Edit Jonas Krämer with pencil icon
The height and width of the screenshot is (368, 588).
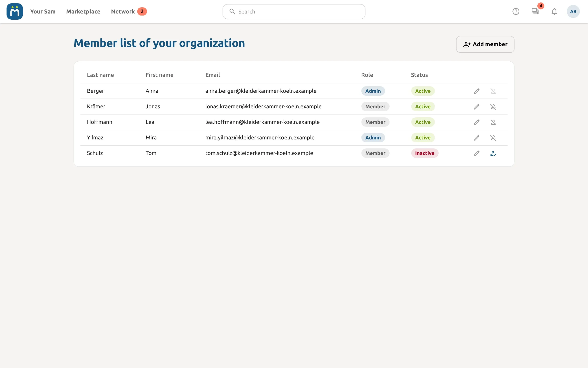(477, 107)
